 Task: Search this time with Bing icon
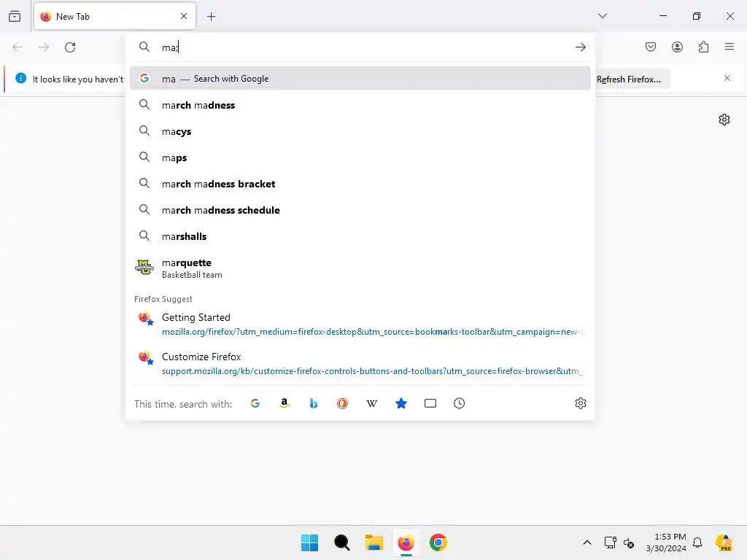point(314,403)
